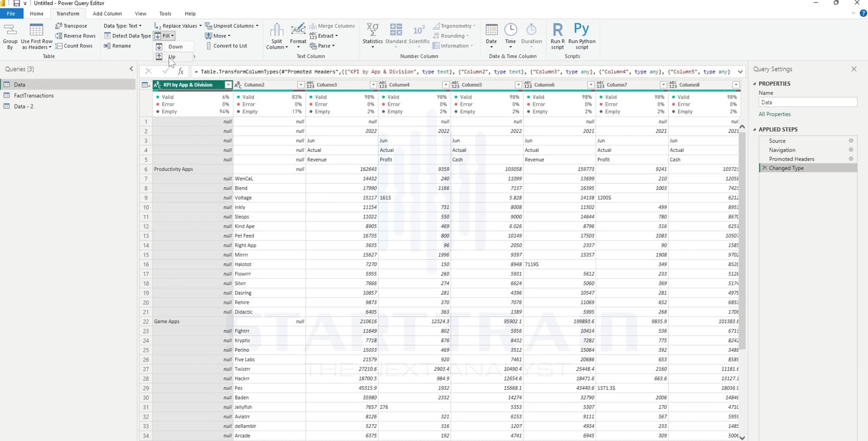Open settings gear for Source step
868x441 pixels.
tap(851, 141)
